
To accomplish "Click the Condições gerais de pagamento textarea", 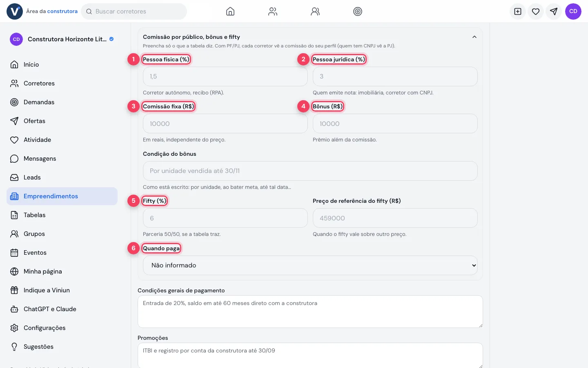I will [x=310, y=312].
